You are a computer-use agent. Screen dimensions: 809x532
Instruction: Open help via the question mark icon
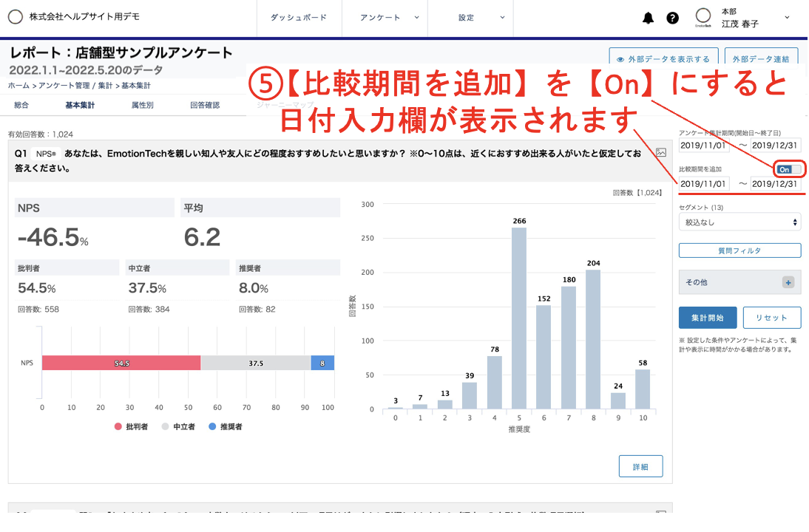[x=672, y=18]
